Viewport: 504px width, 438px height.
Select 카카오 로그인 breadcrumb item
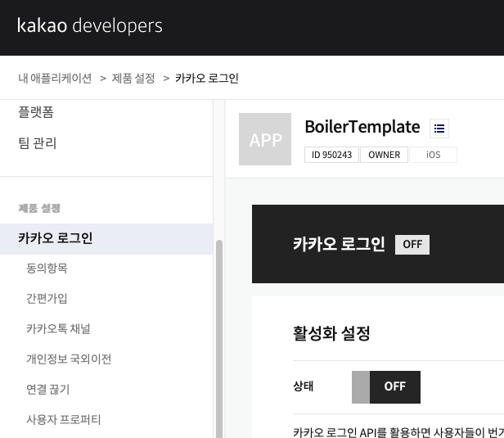(x=207, y=78)
